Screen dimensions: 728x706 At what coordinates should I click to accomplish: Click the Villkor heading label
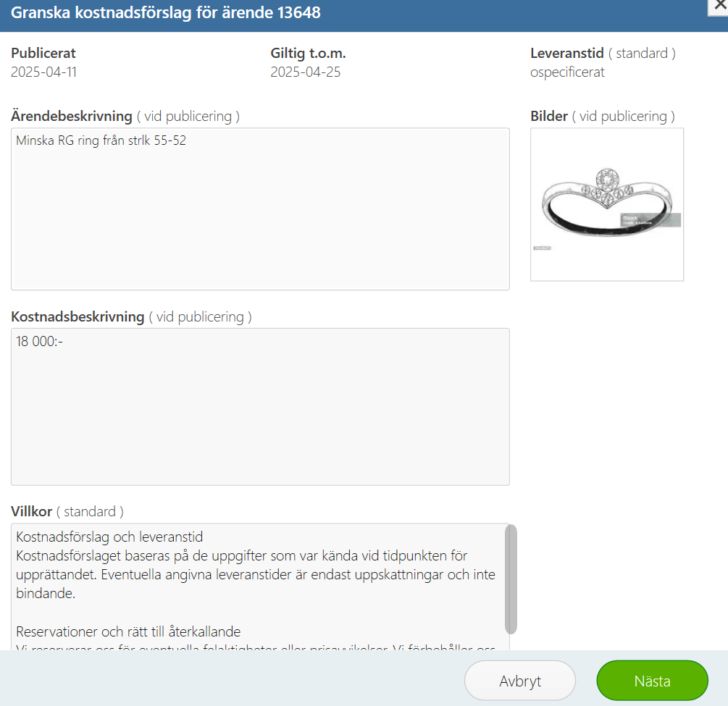(32, 511)
